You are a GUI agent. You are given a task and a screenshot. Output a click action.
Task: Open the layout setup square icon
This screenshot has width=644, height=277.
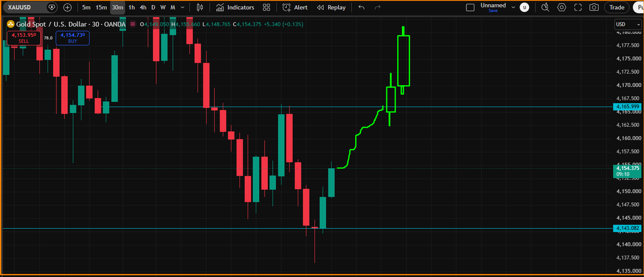tap(471, 8)
